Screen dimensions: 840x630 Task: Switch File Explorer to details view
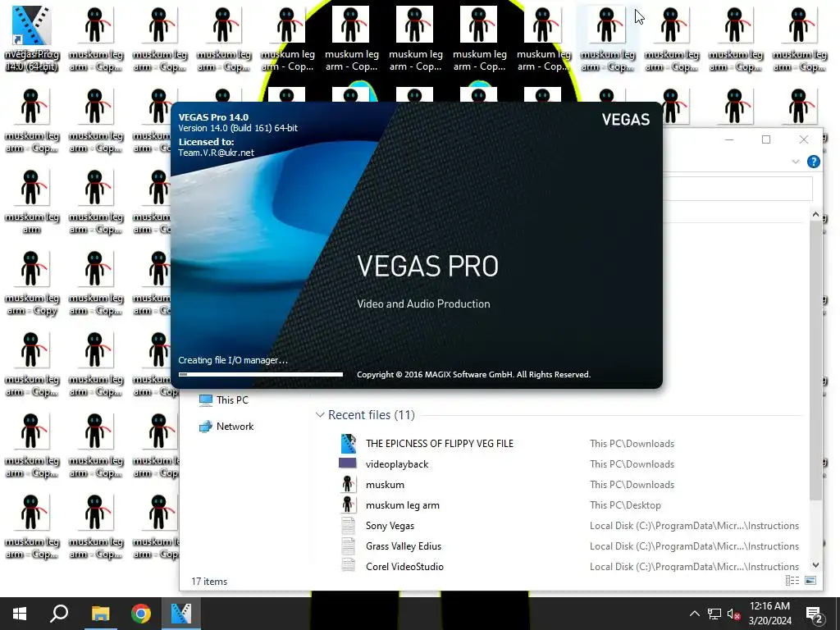[x=792, y=581]
